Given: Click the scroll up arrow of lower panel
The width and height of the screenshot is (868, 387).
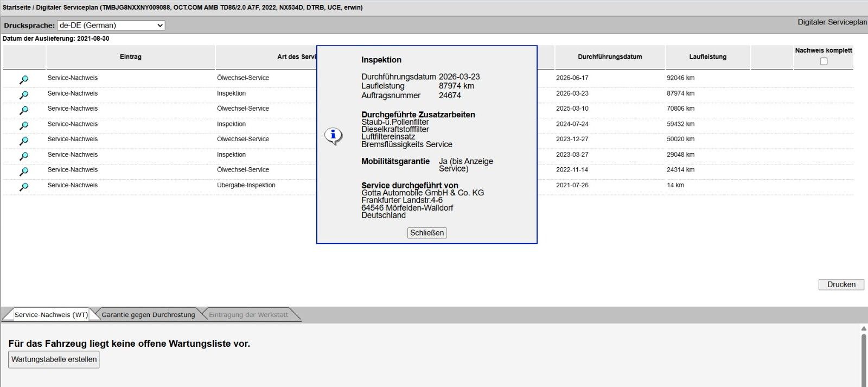Looking at the screenshot, I should [x=864, y=328].
